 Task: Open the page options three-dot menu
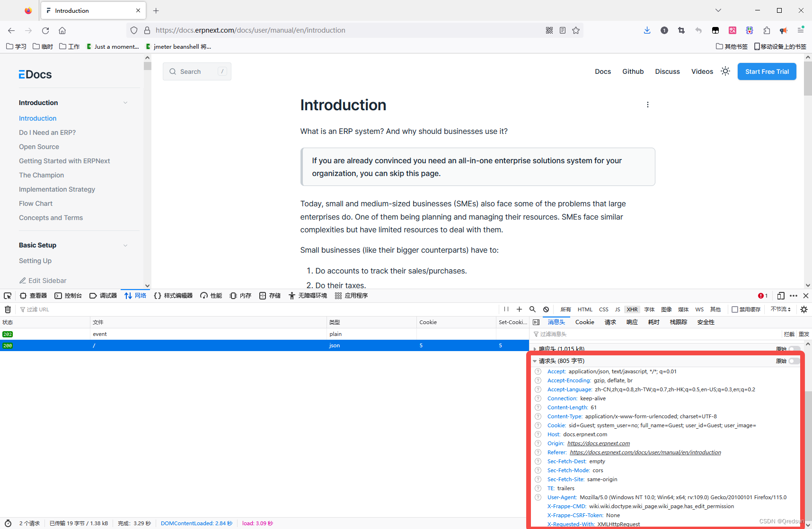pos(648,105)
